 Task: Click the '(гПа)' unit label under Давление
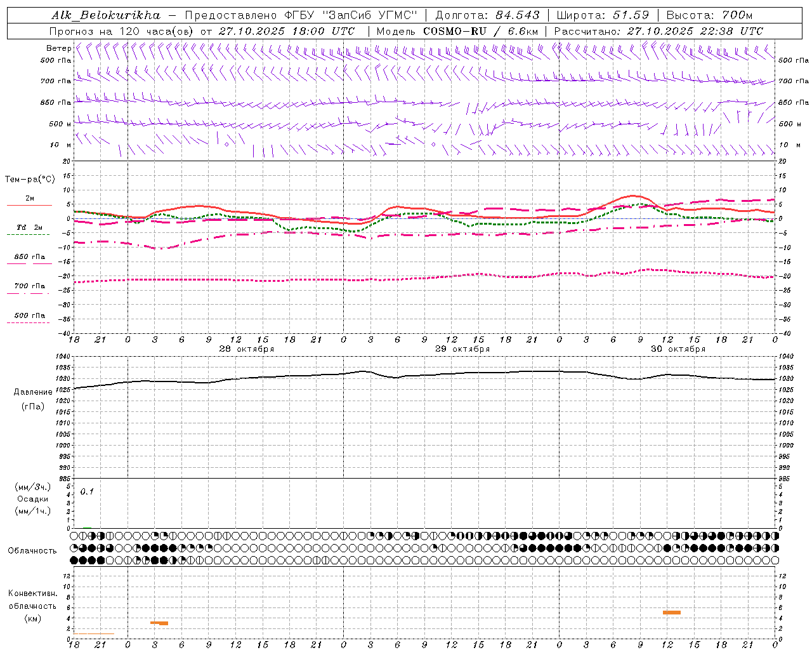click(x=33, y=407)
